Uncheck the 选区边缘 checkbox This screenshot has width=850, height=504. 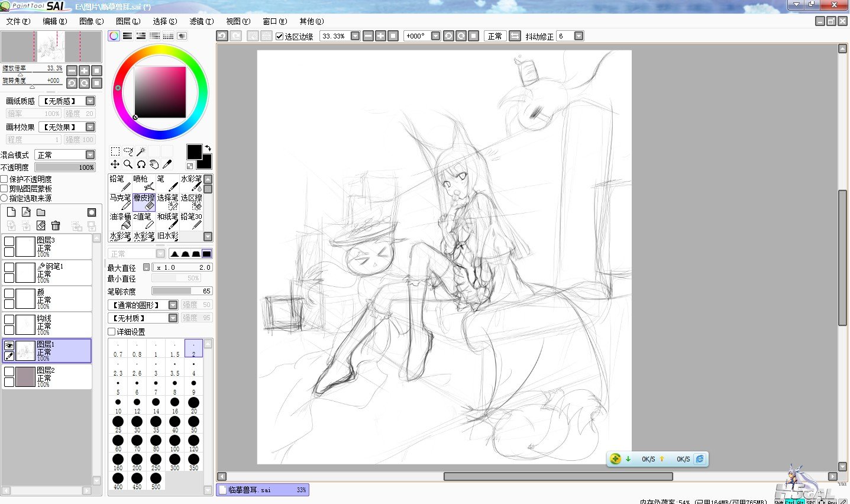click(x=280, y=36)
